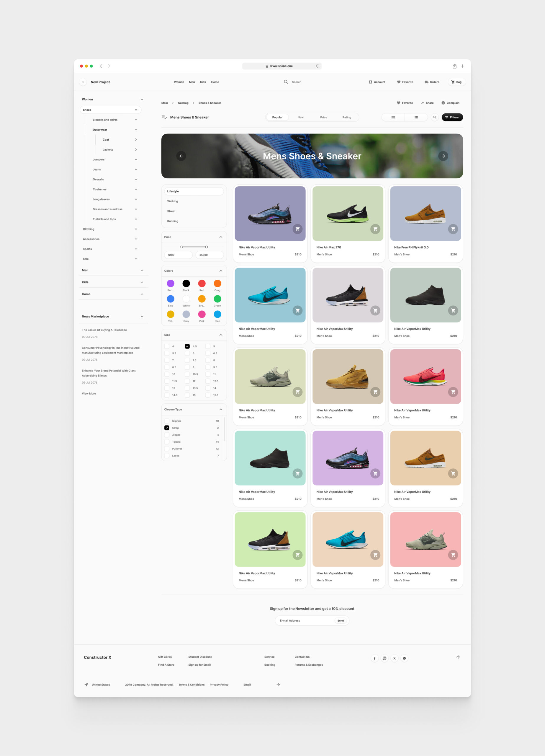Open Woman in top navigation
Viewport: 545px width, 756px height.
click(179, 82)
